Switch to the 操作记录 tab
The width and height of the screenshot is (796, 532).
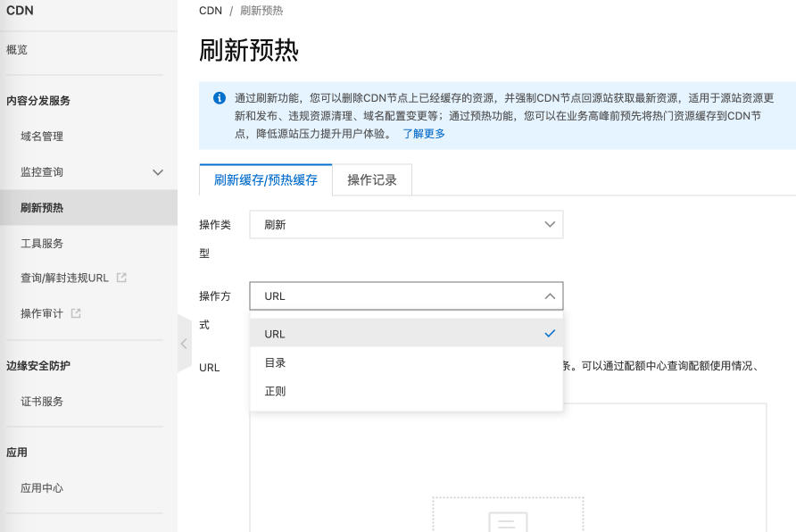point(371,179)
